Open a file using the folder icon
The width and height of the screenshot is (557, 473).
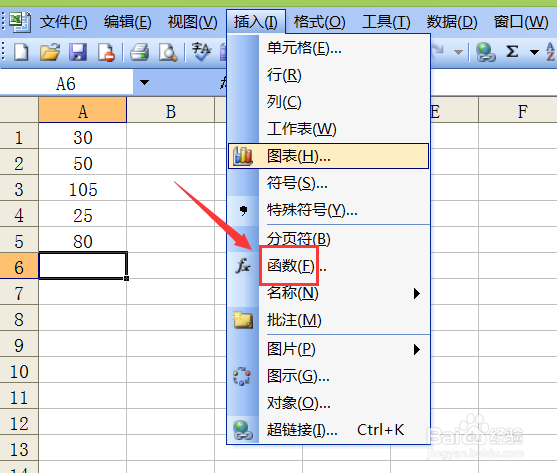pyautogui.click(x=50, y=52)
